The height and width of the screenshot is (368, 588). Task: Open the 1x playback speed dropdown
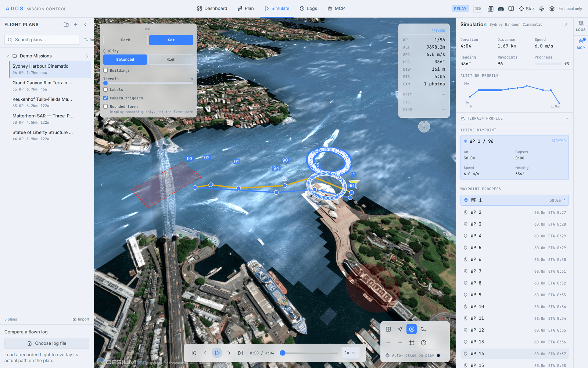click(350, 353)
